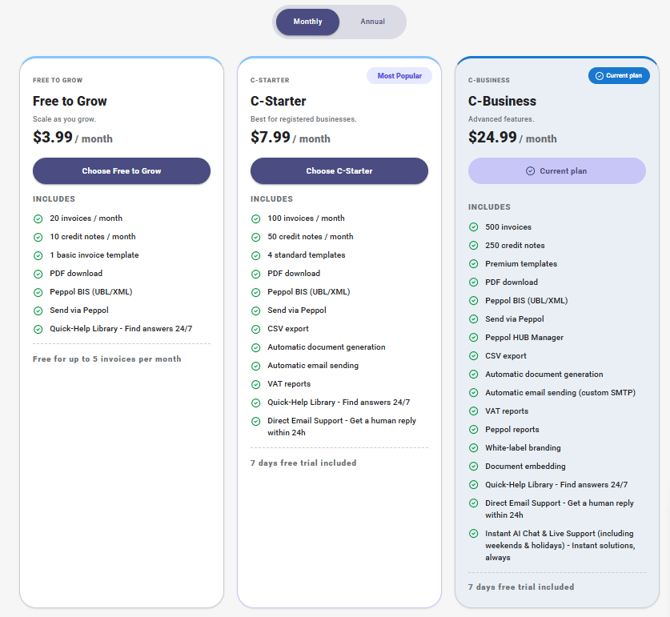
Task: Click the blue Current plan badge
Action: pyautogui.click(x=619, y=76)
